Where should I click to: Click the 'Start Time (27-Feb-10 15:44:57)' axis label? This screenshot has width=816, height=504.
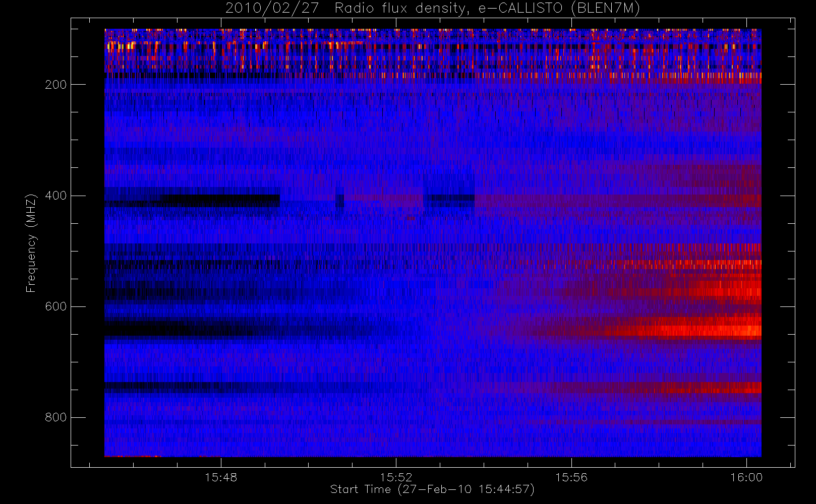click(432, 489)
